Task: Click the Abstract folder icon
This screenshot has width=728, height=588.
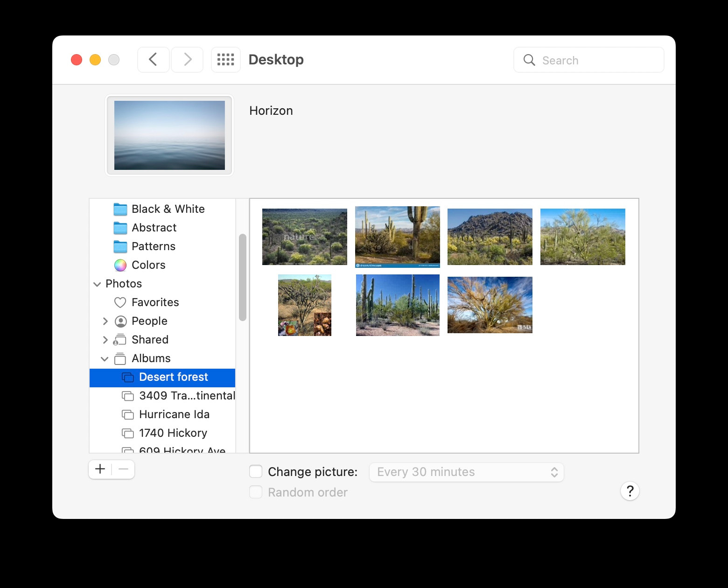Action: 120,228
